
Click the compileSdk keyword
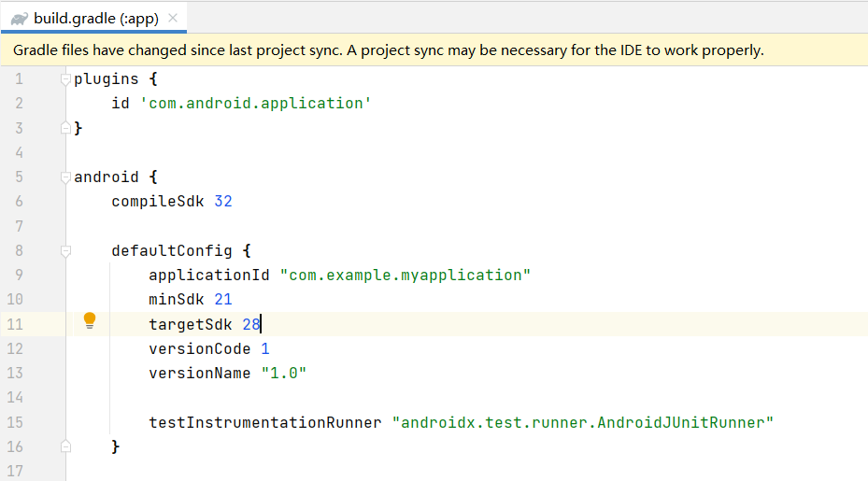158,202
